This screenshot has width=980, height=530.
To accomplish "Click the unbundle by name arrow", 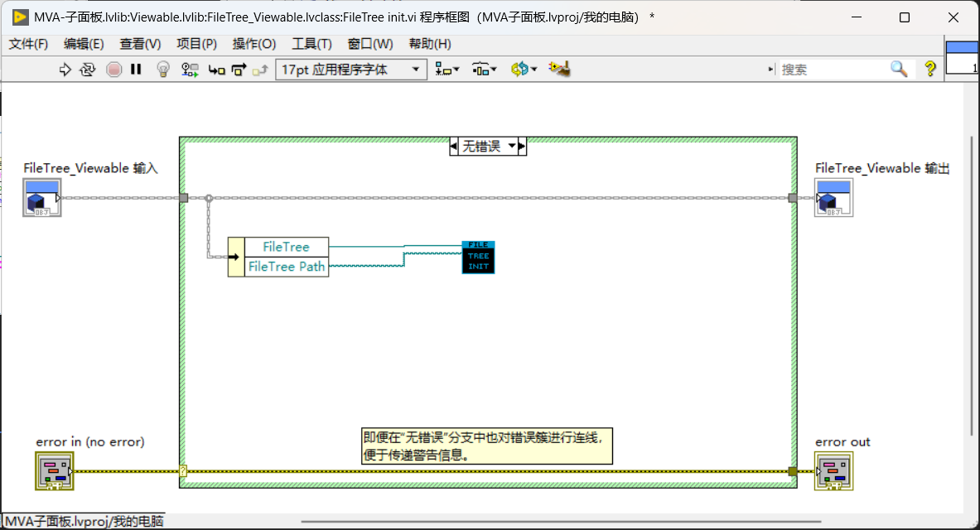I will [235, 257].
